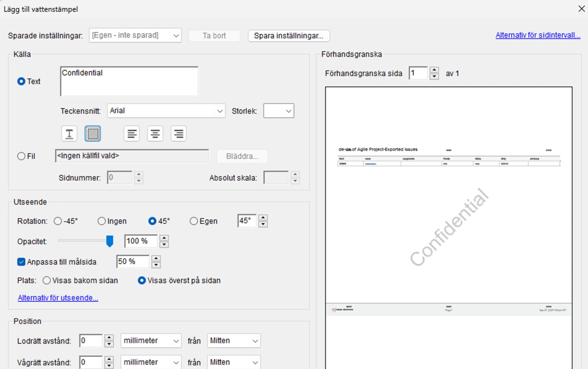Viewport: 588px width, 369px height.
Task: Click the Opacitet slider handle
Action: [109, 241]
